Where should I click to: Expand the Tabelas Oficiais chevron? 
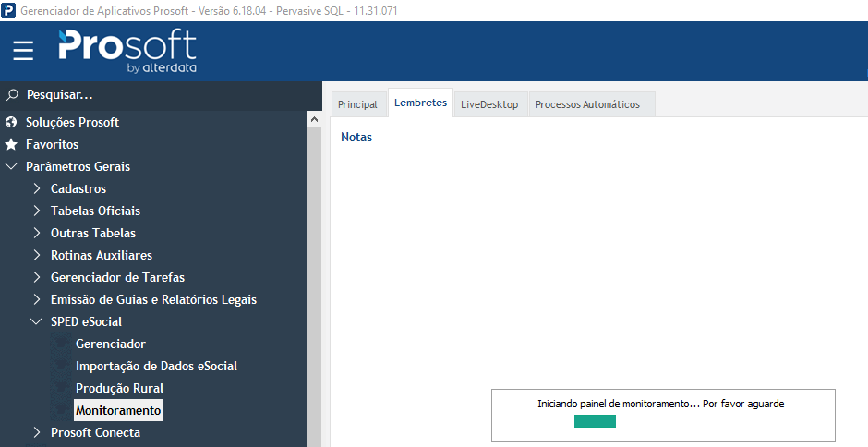point(37,211)
